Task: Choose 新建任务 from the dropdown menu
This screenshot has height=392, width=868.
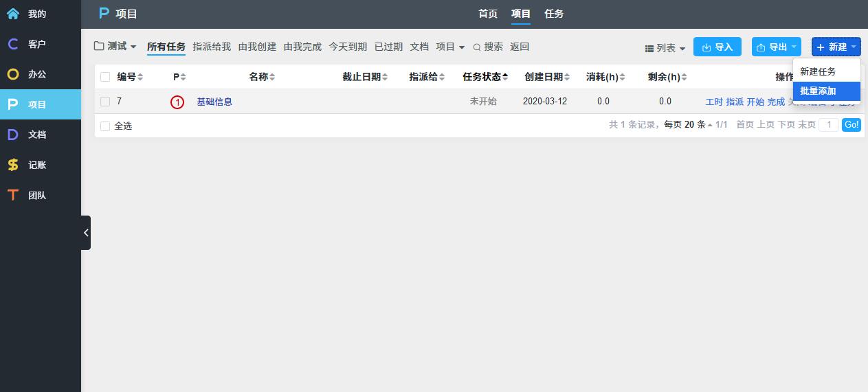Action: [x=827, y=71]
